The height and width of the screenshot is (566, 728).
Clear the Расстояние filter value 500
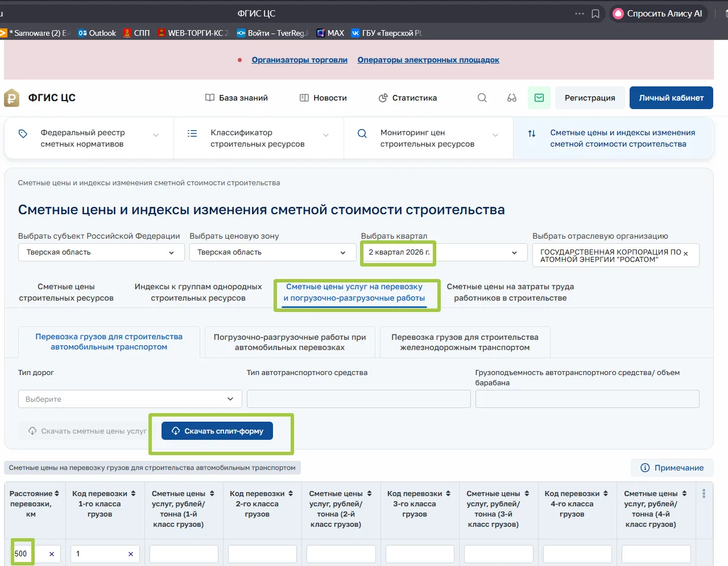(52, 554)
